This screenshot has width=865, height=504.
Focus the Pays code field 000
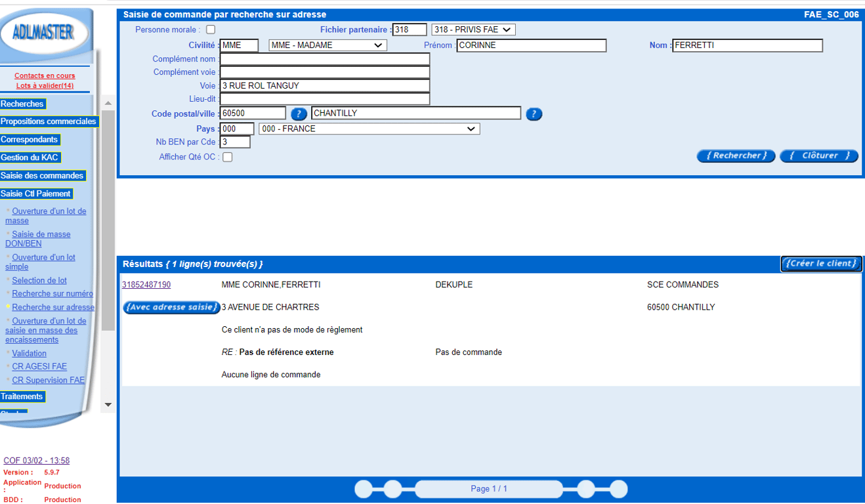point(237,129)
